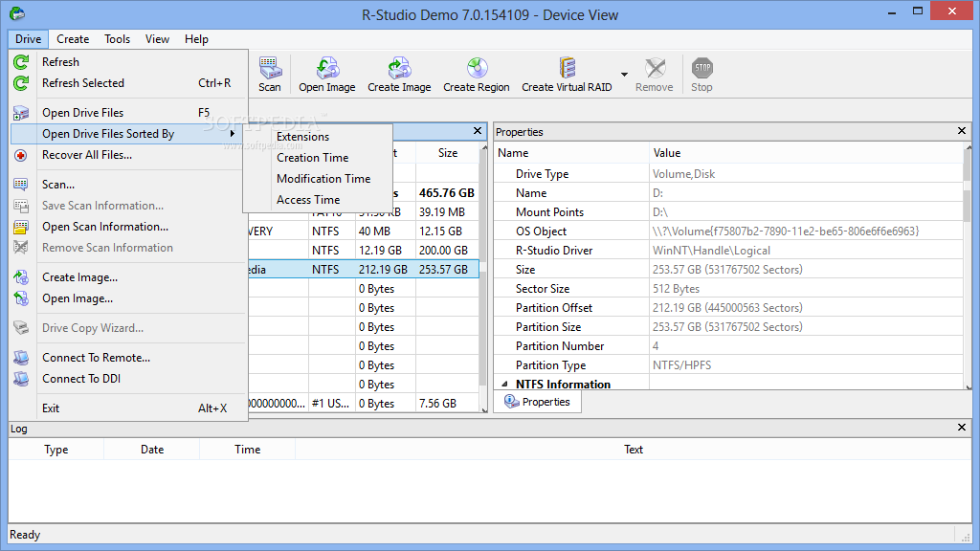Click the R-Studio Driver value WinNT\Handle\Logical

(711, 251)
